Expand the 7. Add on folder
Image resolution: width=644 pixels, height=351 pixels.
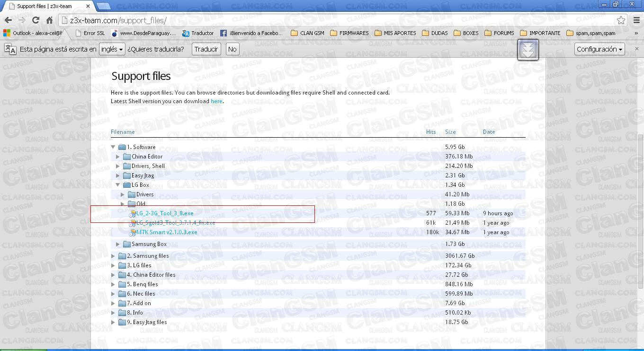[x=113, y=303]
